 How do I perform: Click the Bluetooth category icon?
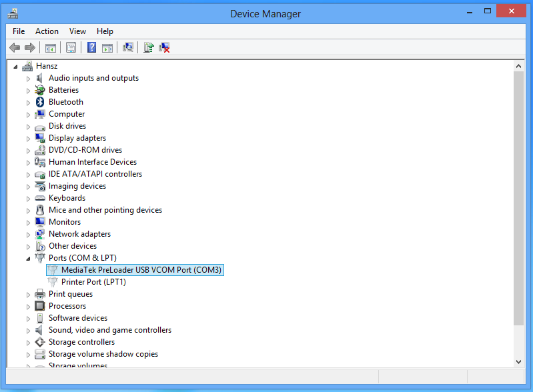tap(40, 102)
